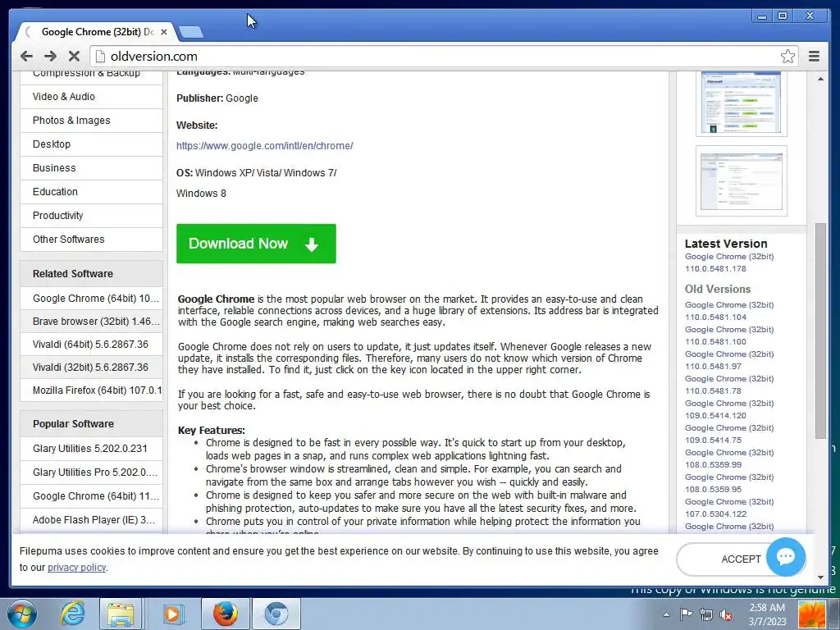Click the Chromium taskbar icon
840x630 pixels.
click(276, 614)
